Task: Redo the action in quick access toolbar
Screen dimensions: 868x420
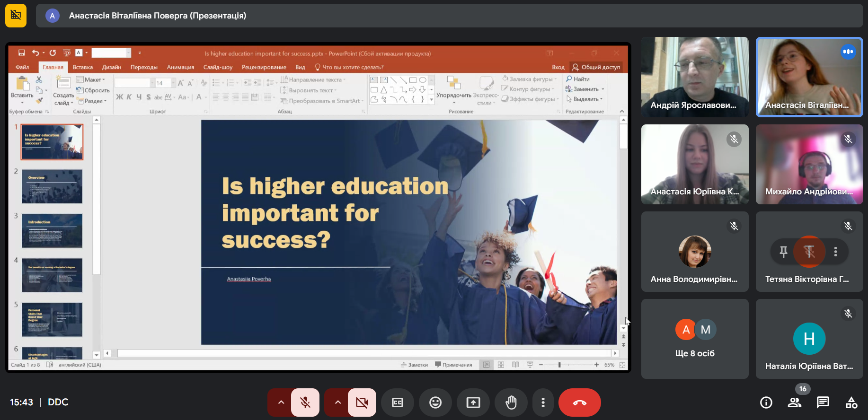Action: (53, 53)
